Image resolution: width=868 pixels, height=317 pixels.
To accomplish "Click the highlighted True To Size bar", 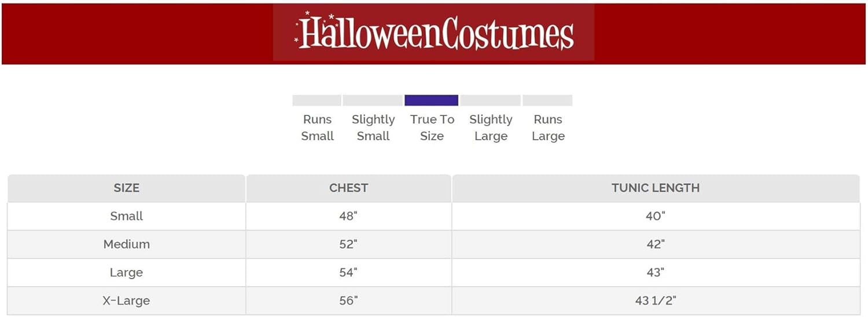I will click(x=432, y=100).
